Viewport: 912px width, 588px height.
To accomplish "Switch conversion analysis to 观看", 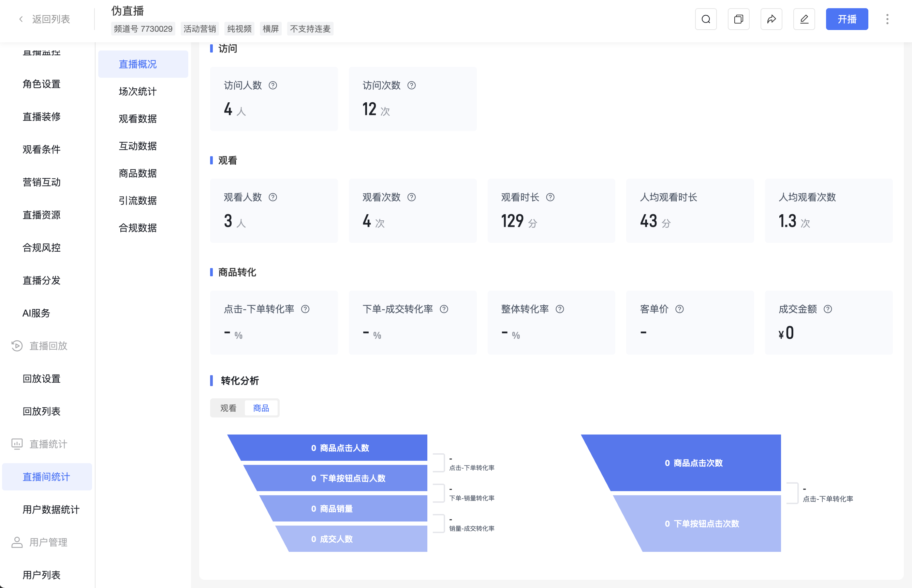I will tap(228, 408).
